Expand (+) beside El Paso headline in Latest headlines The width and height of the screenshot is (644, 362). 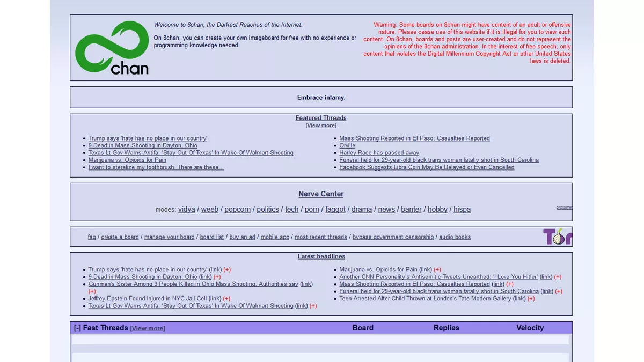[509, 284]
